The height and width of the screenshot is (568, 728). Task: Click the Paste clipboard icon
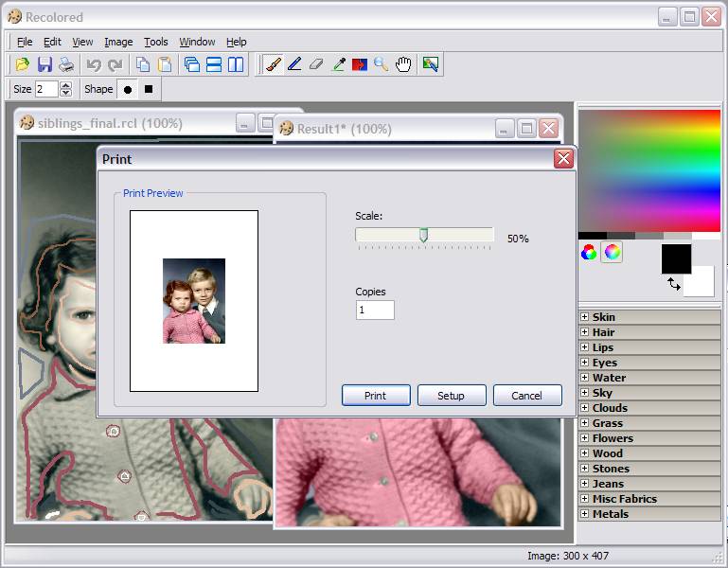[x=165, y=64]
